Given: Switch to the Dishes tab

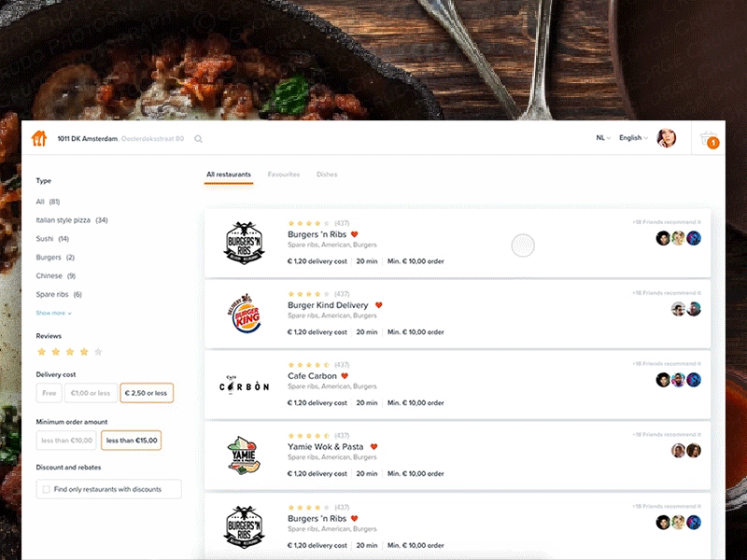Looking at the screenshot, I should (x=327, y=175).
